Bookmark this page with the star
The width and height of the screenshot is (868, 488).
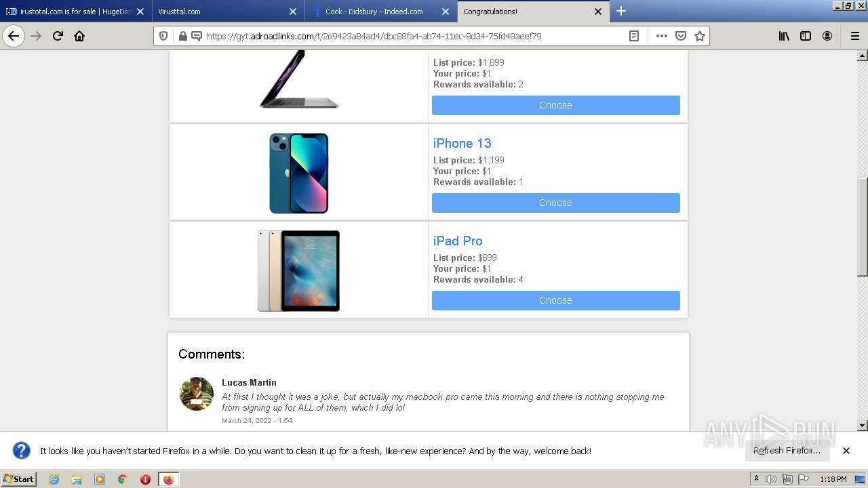pos(700,36)
